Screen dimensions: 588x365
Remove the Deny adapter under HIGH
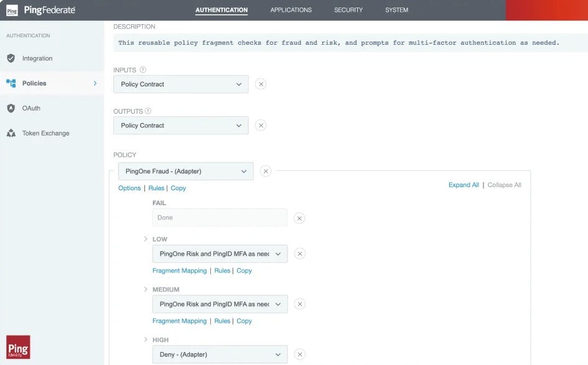[299, 354]
